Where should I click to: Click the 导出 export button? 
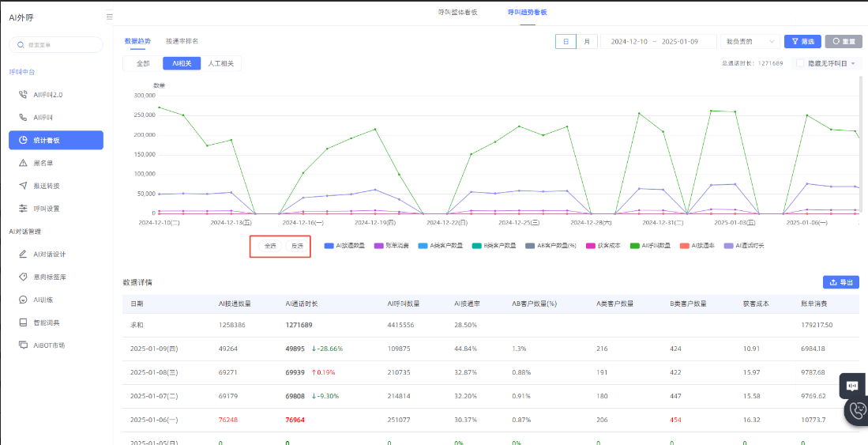click(840, 282)
